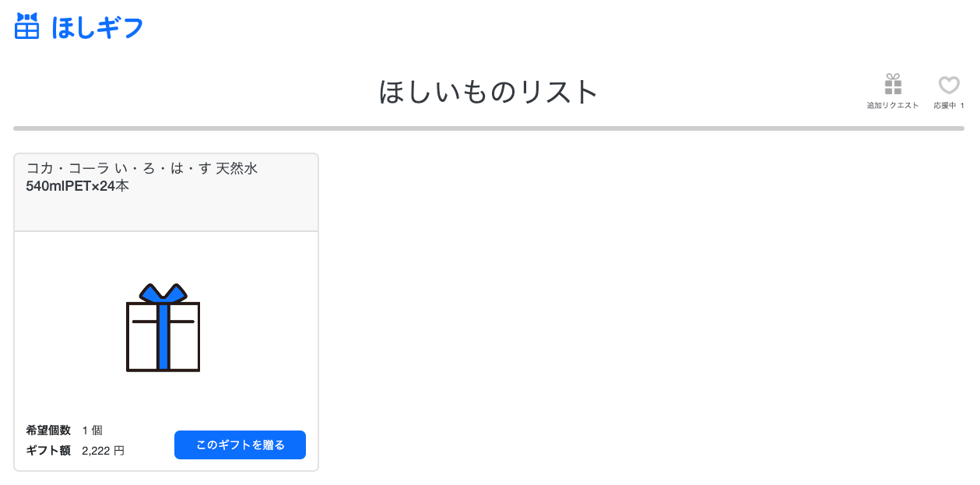Click the ほしいものリスト page heading
The width and height of the screenshot is (980, 485).
coord(489,92)
